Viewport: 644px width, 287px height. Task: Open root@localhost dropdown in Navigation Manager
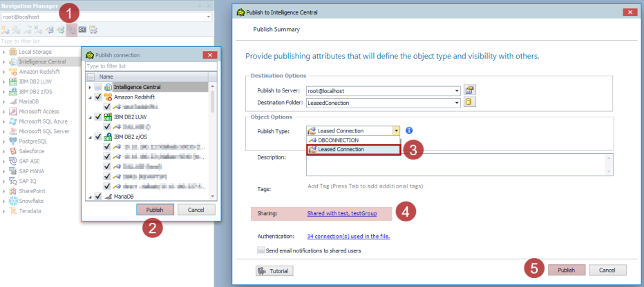click(209, 17)
